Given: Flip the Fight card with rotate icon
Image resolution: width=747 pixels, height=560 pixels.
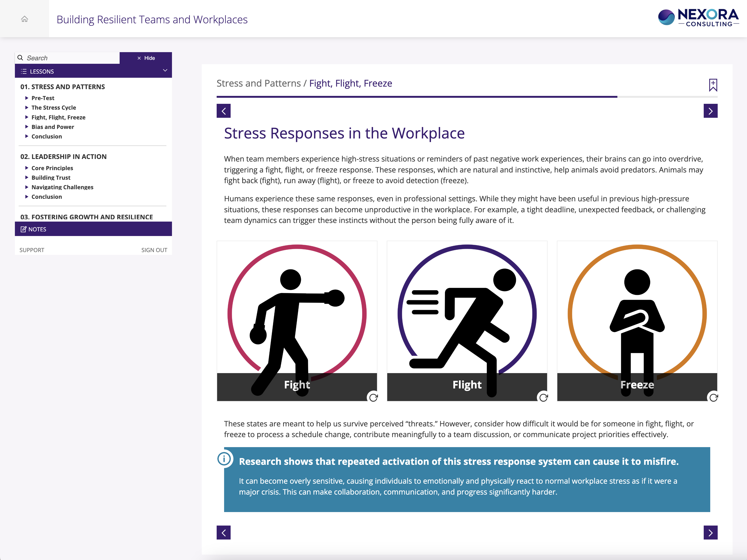Looking at the screenshot, I should (373, 398).
